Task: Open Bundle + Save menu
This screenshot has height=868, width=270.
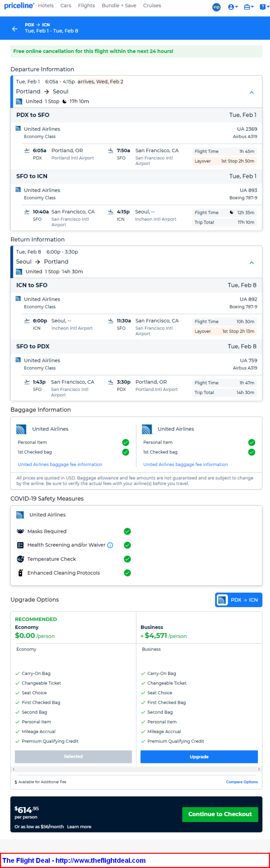Action: (x=119, y=6)
